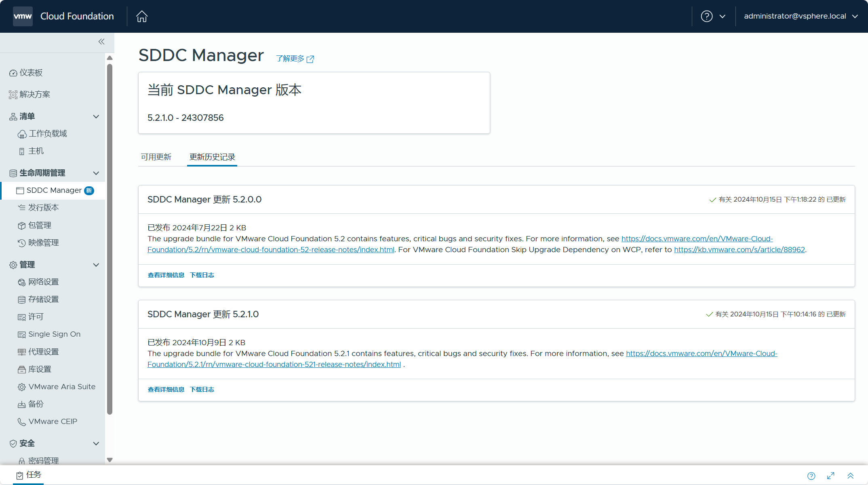Expand the help menu chevron
This screenshot has height=485, width=868.
723,17
